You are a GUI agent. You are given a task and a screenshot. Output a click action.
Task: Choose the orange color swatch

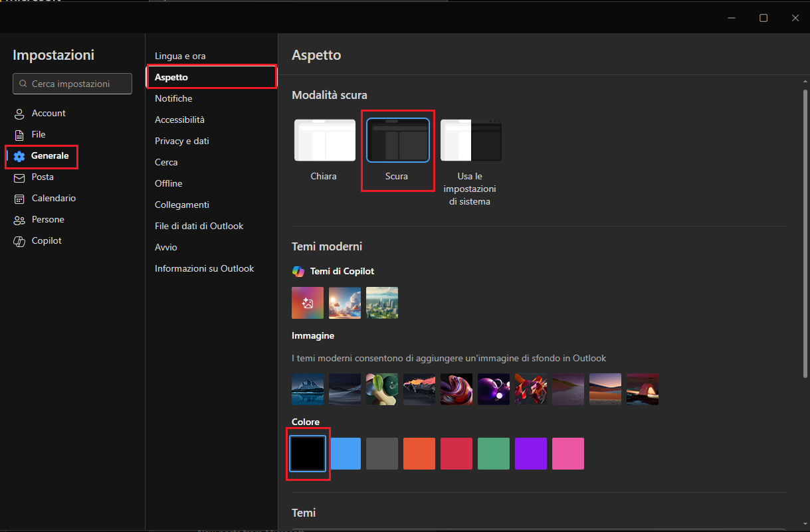419,454
